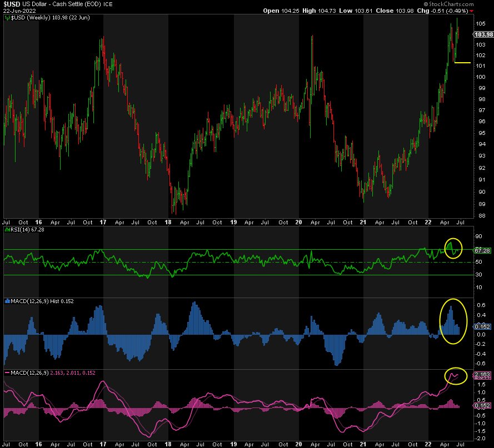Click the yellow horizontal support line near 101
The height and width of the screenshot is (448, 494).
pyautogui.click(x=462, y=63)
